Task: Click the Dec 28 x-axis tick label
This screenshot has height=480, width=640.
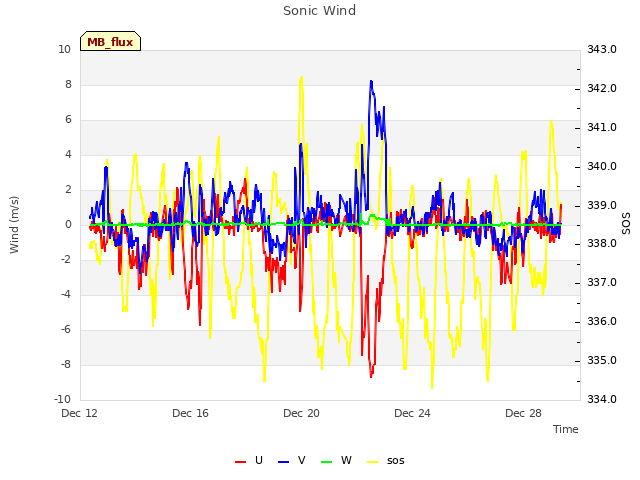Action: pyautogui.click(x=524, y=413)
